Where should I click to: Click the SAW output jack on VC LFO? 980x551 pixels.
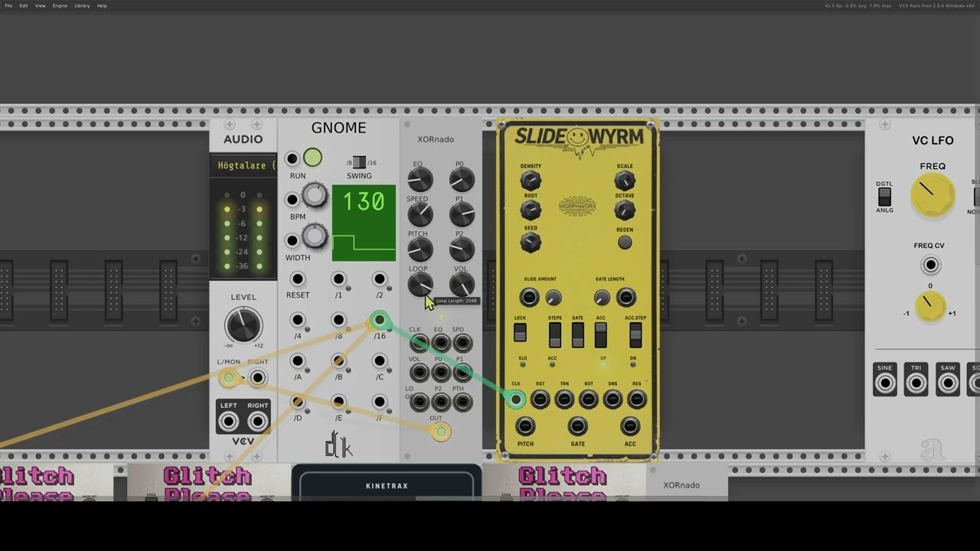pyautogui.click(x=947, y=383)
